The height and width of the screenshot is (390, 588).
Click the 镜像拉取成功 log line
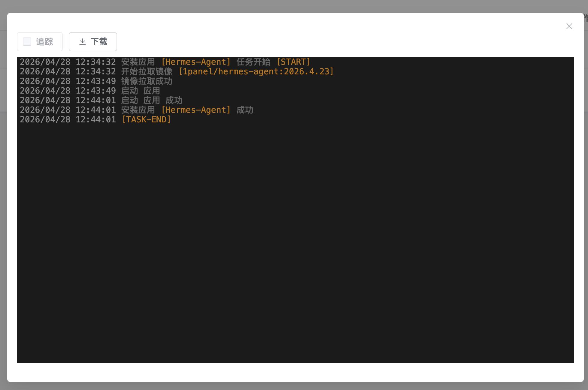147,81
